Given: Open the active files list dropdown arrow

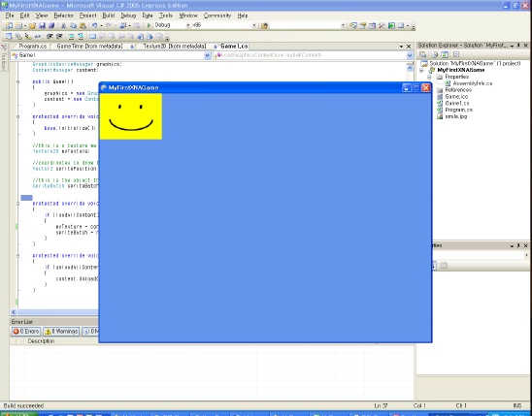Looking at the screenshot, I should [x=401, y=47].
